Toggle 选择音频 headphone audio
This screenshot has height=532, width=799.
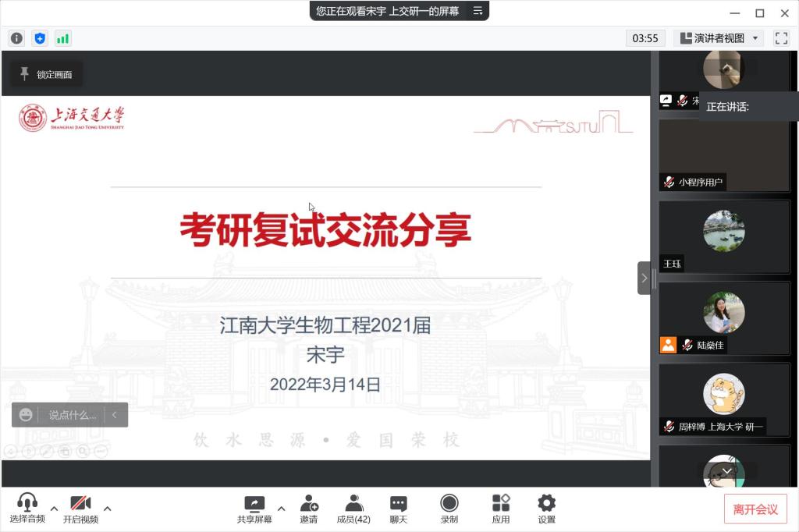(27, 509)
